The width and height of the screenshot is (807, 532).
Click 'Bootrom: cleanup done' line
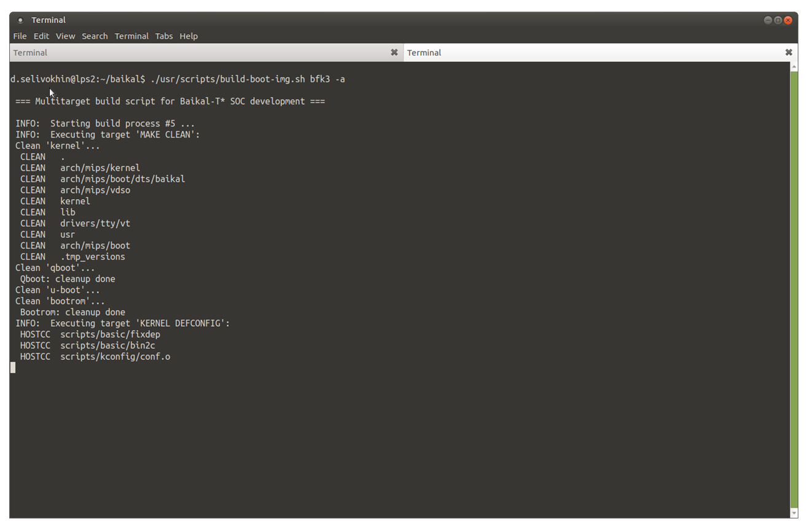pyautogui.click(x=72, y=312)
